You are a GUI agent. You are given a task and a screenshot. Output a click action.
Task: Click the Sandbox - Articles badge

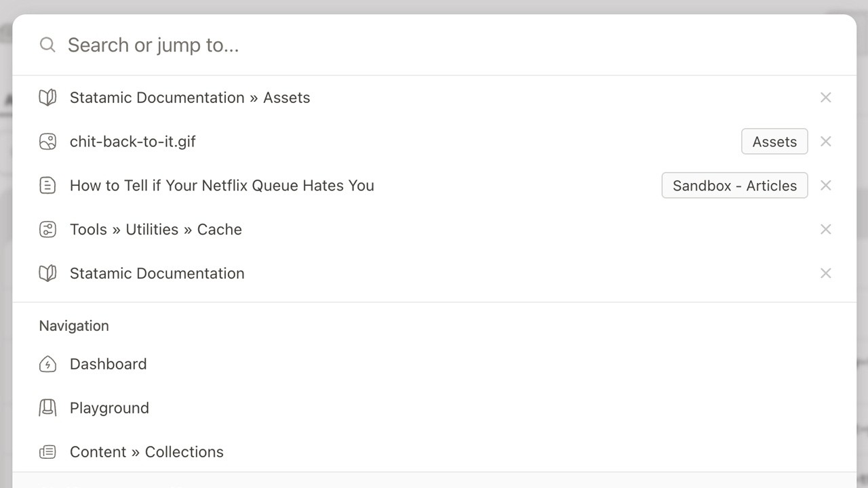tap(734, 186)
